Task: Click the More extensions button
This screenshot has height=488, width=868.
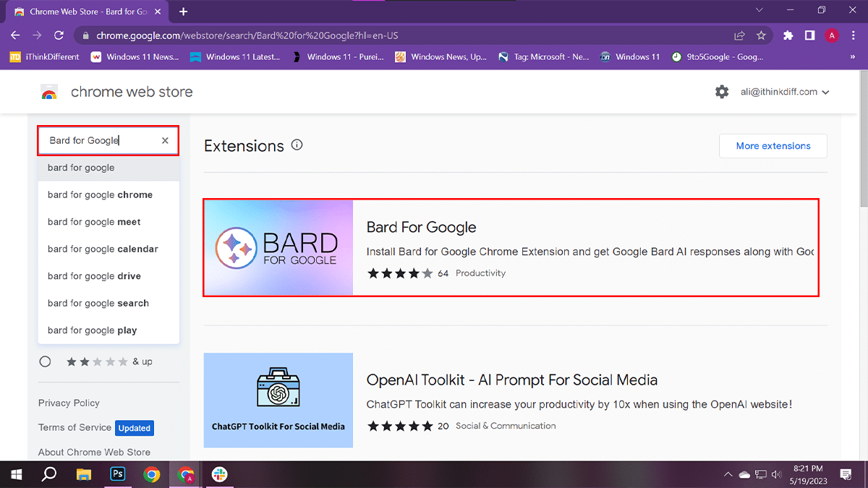Action: [773, 146]
